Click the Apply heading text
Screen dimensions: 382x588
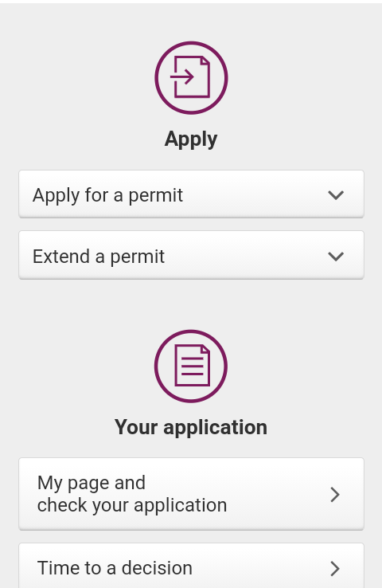[x=191, y=139]
